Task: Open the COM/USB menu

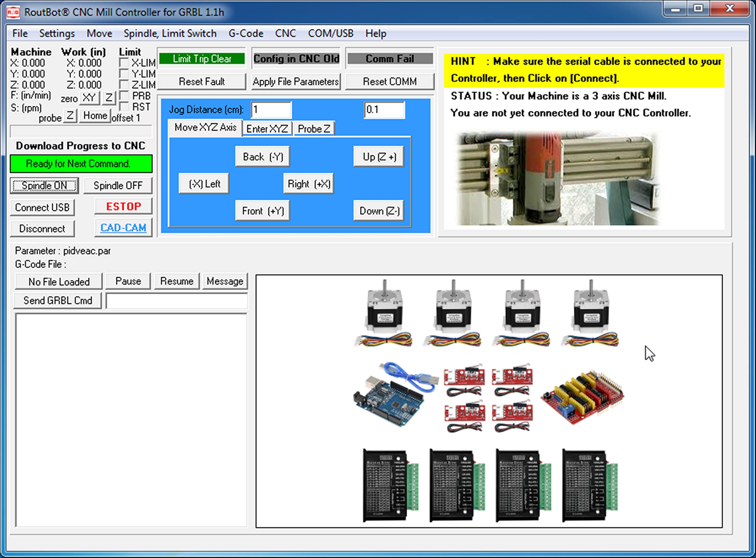Action: (x=330, y=33)
